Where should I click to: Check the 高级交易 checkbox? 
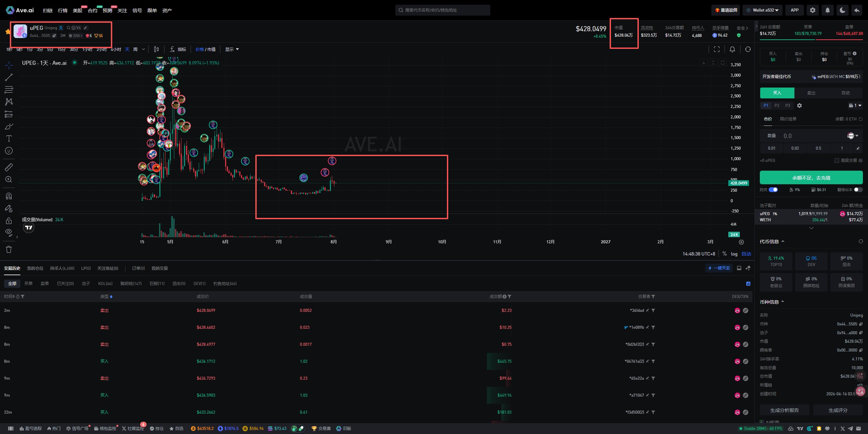tap(837, 161)
